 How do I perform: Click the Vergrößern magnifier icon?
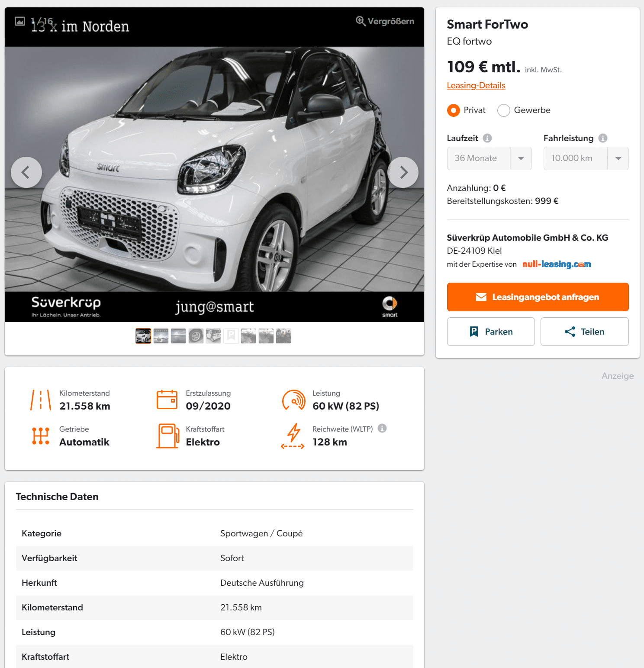tap(361, 21)
